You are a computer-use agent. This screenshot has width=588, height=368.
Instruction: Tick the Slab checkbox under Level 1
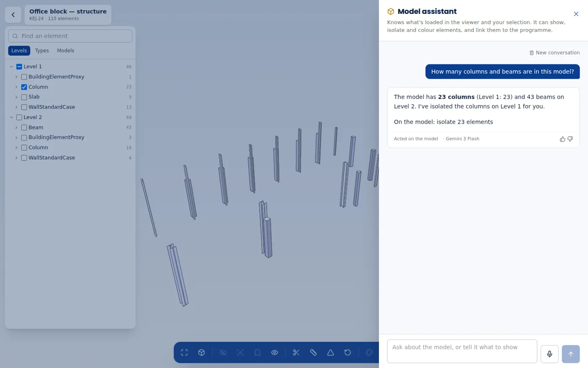24,97
